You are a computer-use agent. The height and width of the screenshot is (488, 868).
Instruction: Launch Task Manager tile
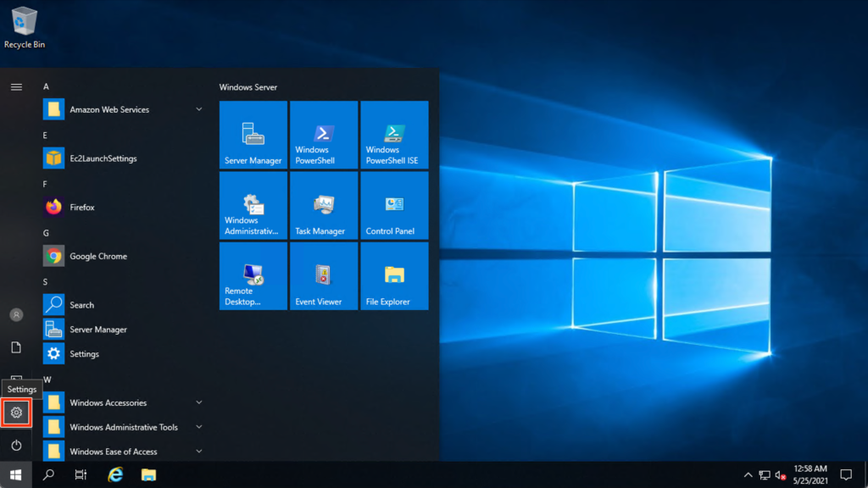324,205
